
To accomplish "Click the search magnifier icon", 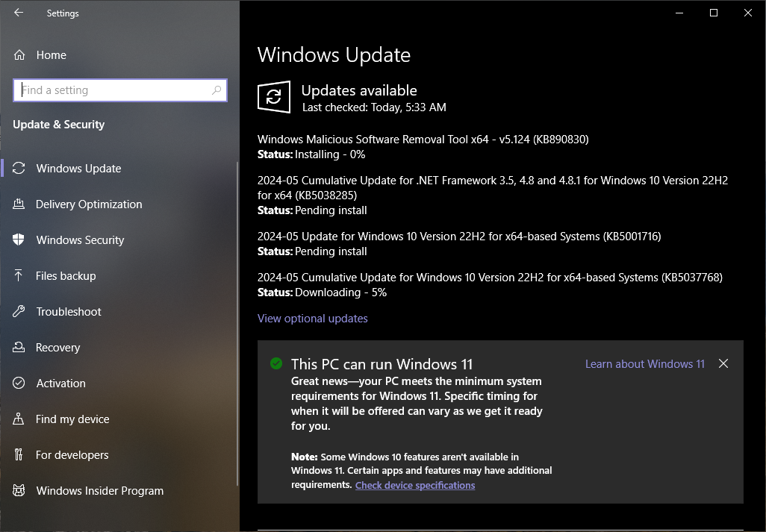I will (217, 90).
